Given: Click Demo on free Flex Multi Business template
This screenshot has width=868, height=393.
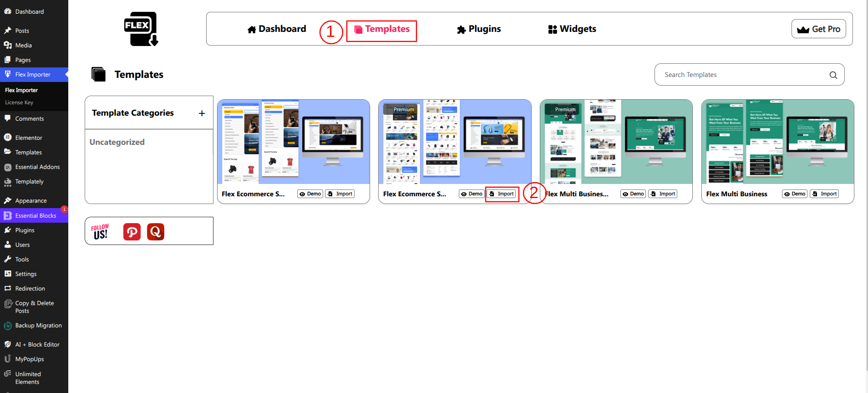Looking at the screenshot, I should point(795,194).
